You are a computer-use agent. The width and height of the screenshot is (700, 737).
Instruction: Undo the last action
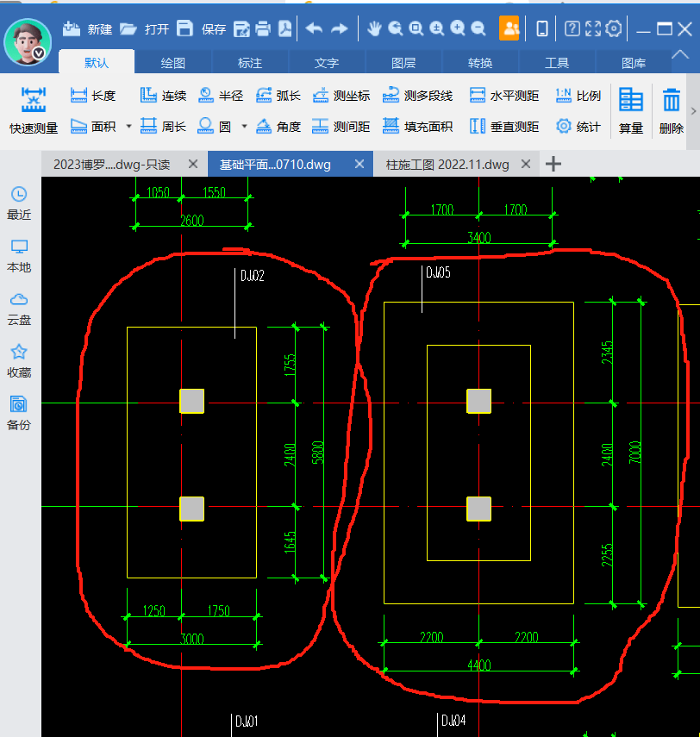tap(314, 29)
